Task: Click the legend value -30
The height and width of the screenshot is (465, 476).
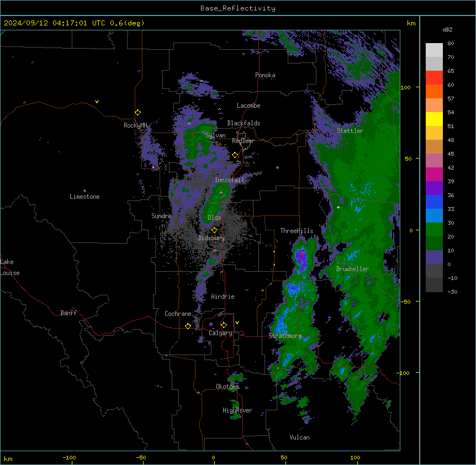Action: coord(452,292)
